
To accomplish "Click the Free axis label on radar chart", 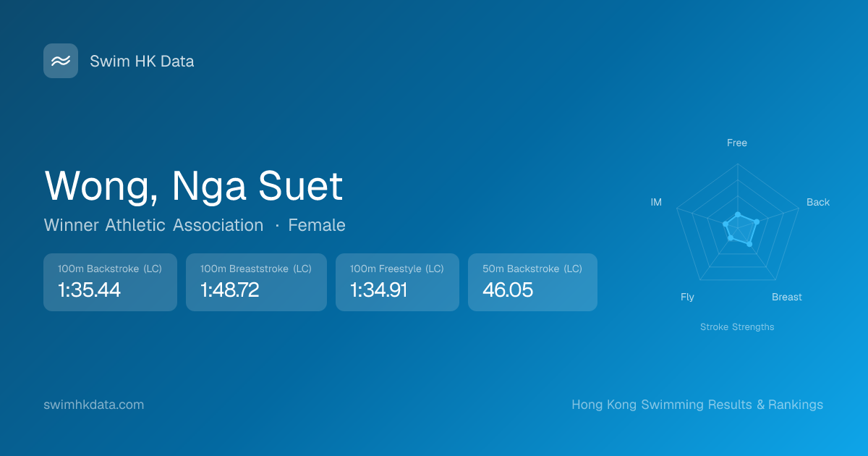I will pos(737,143).
